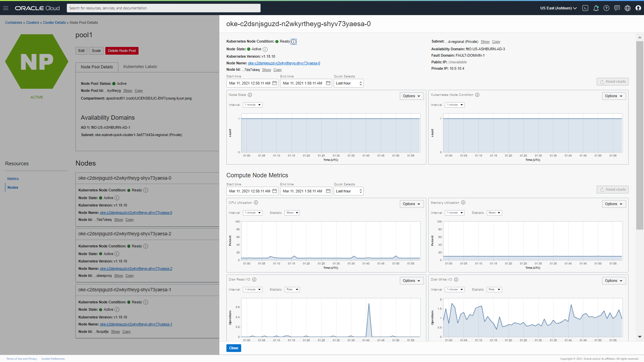Open the language globe icon
The width and height of the screenshot is (644, 362).
pos(628,8)
